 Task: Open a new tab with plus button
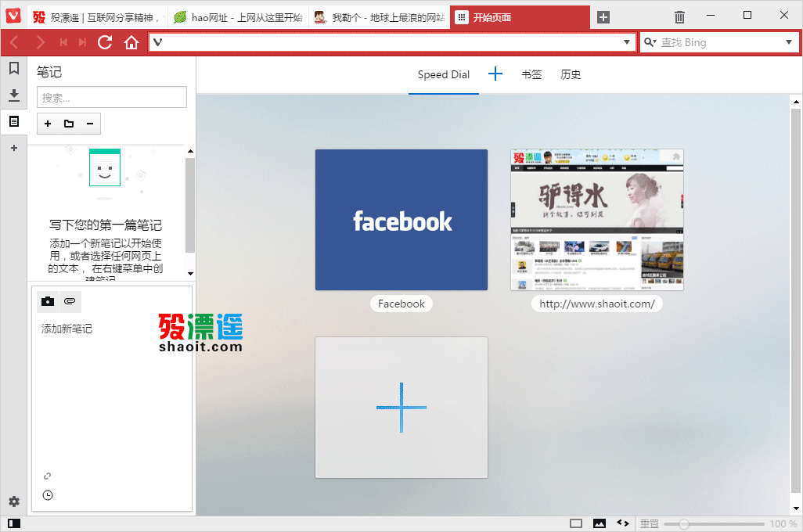tap(603, 17)
